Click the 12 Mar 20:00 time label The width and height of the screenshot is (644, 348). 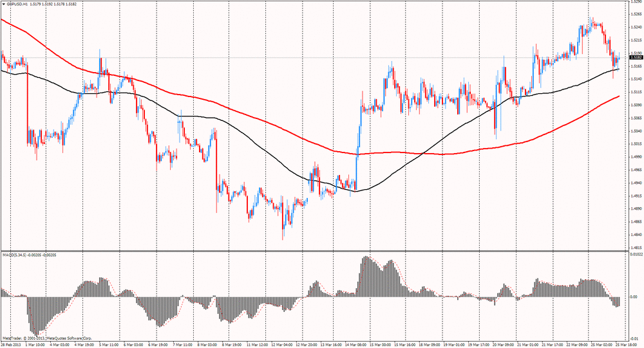click(307, 345)
